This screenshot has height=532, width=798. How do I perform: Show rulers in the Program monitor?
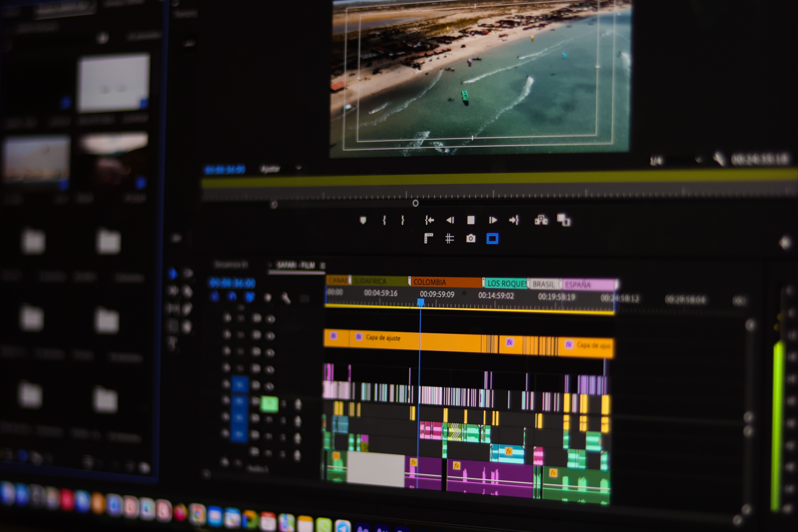(429, 238)
